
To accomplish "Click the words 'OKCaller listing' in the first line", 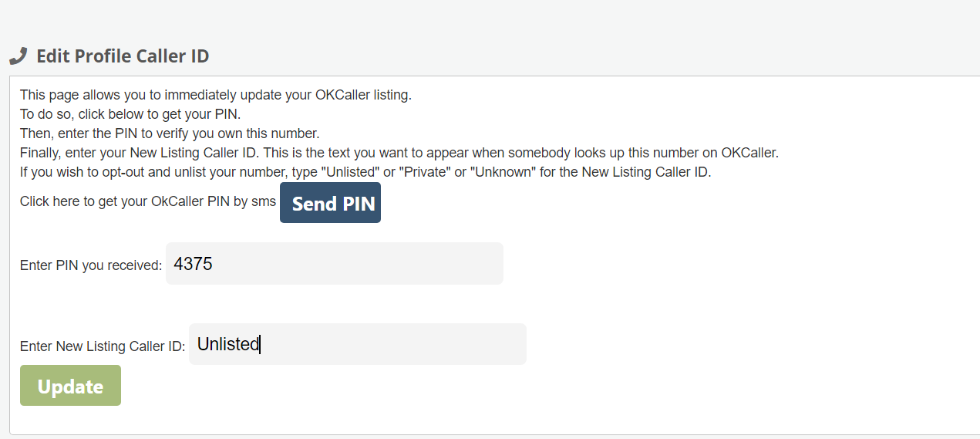I will [x=363, y=96].
